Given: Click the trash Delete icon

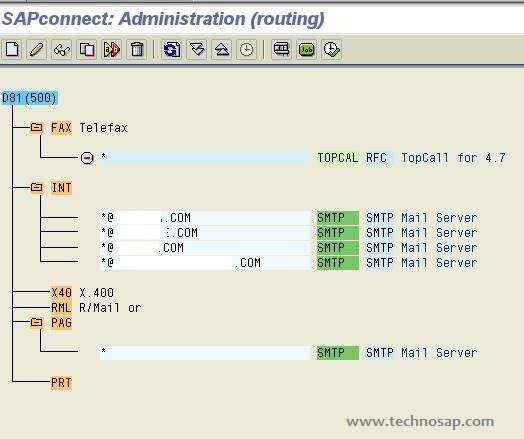Looking at the screenshot, I should [x=137, y=49].
